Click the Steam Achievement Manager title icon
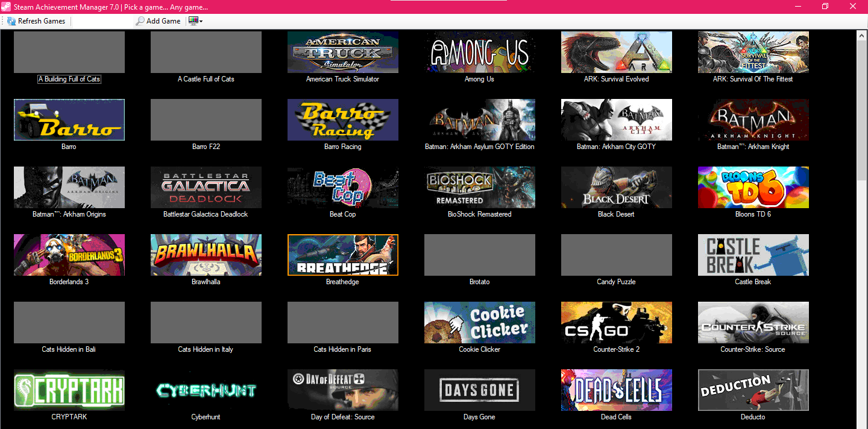 [x=7, y=7]
